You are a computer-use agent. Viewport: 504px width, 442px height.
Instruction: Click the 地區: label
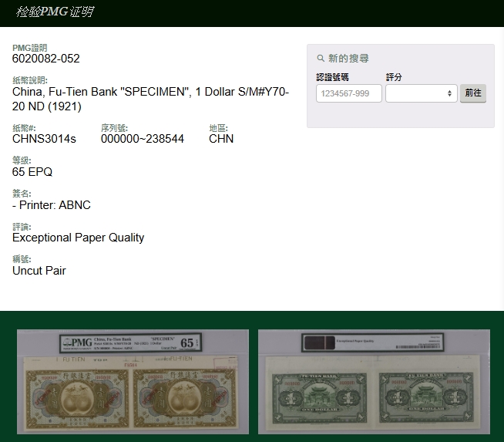(x=219, y=128)
